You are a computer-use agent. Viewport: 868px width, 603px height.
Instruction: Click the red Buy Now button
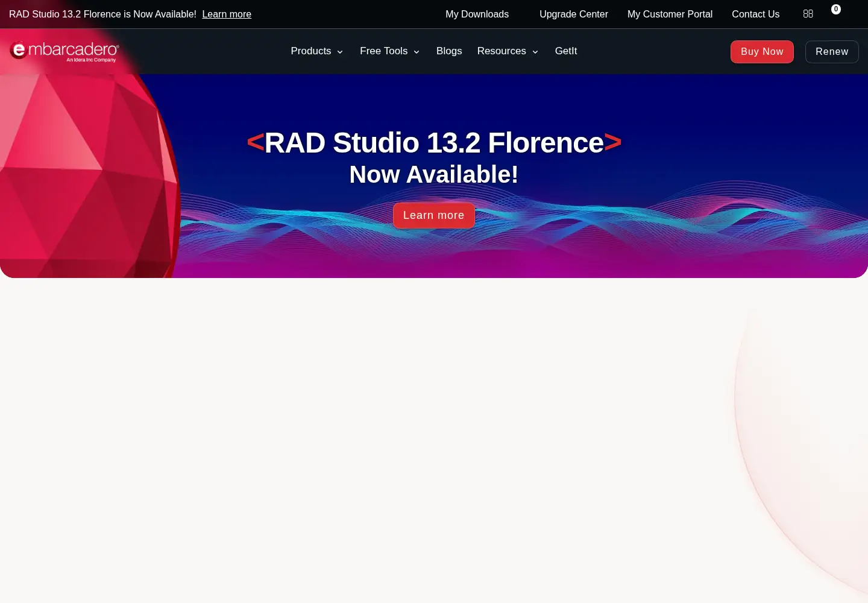tap(762, 52)
